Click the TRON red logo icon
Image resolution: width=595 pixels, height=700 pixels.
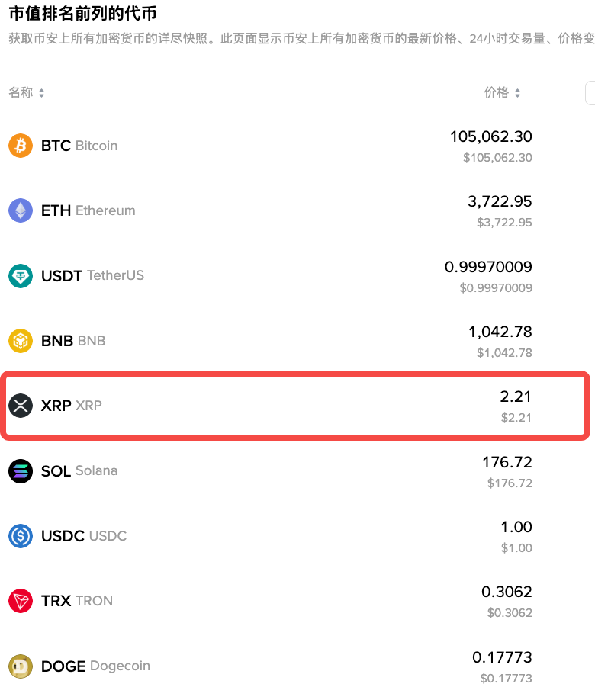tap(20, 601)
